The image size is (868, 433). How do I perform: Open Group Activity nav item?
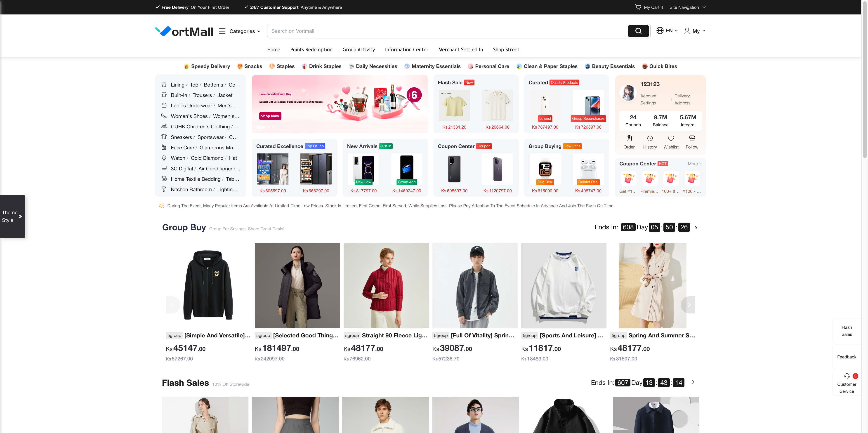(x=359, y=49)
